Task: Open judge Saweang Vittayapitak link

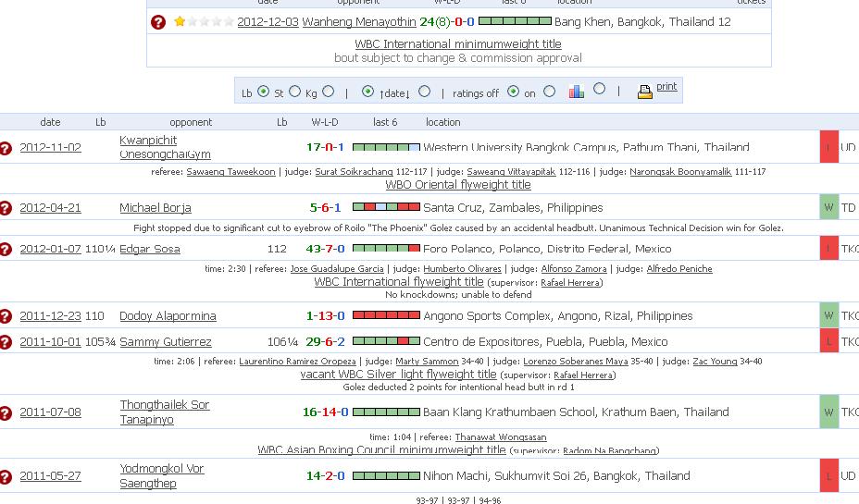Action: coord(511,172)
